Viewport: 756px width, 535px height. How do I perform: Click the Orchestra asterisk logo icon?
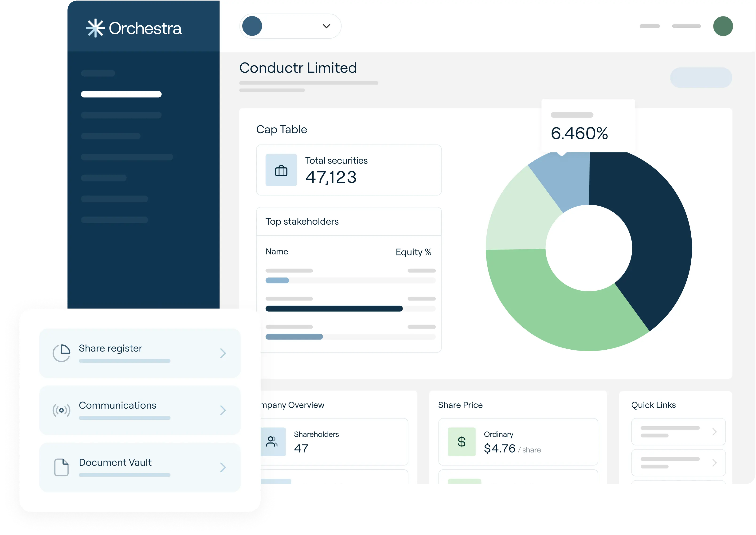tap(95, 28)
